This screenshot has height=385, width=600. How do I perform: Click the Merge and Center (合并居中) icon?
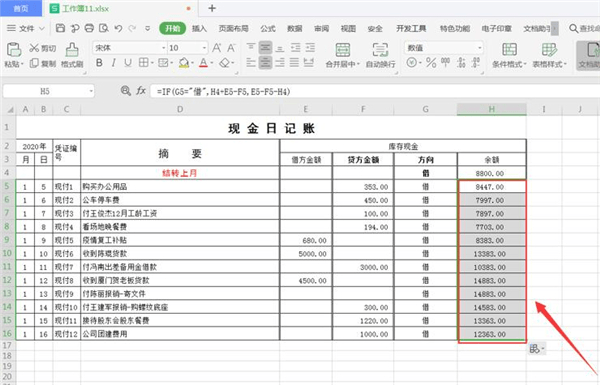[342, 49]
